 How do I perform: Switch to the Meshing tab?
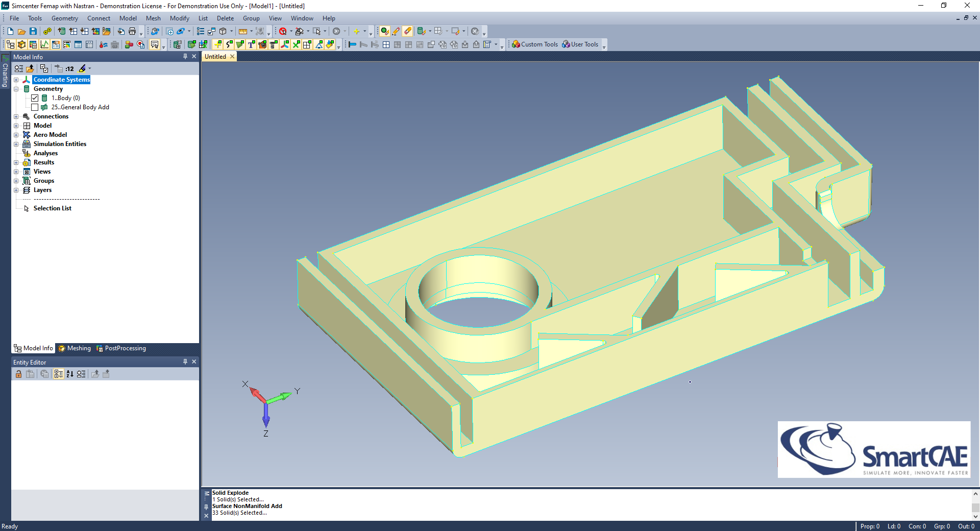click(x=75, y=348)
